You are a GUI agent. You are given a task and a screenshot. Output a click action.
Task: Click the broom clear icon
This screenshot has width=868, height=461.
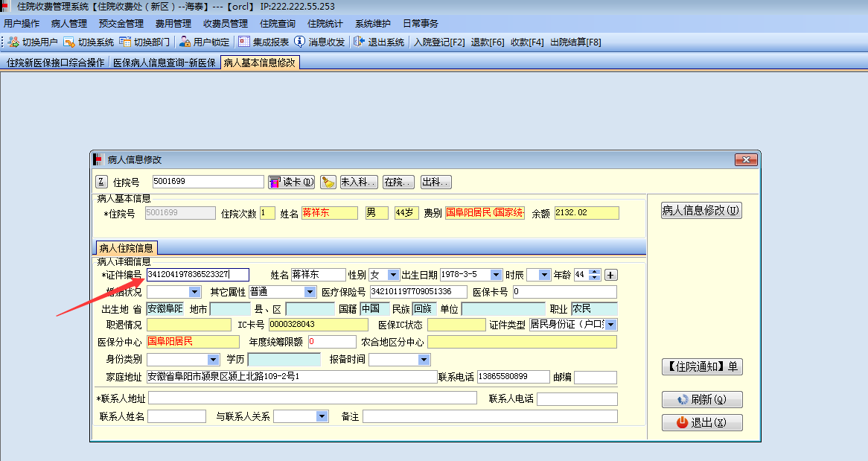[x=328, y=182]
